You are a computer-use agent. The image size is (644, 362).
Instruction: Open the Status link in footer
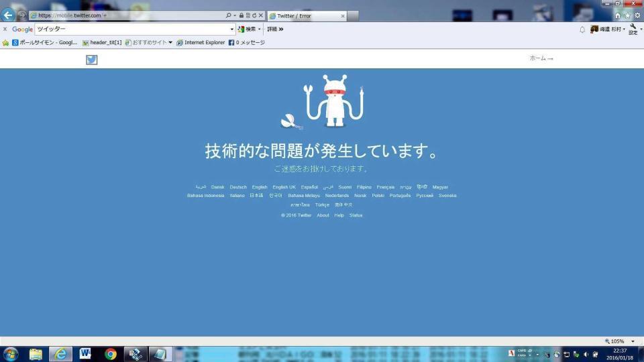[356, 215]
